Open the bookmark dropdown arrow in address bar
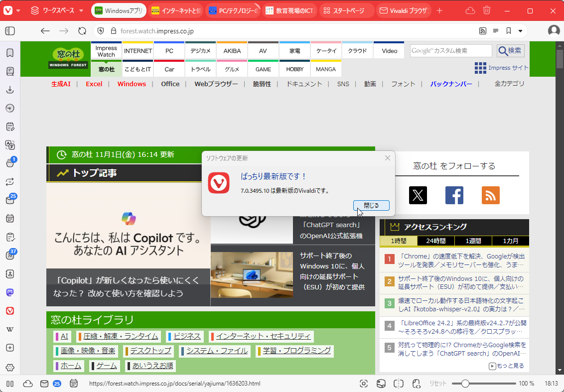Image resolution: width=564 pixels, height=392 pixels. pyautogui.click(x=520, y=30)
